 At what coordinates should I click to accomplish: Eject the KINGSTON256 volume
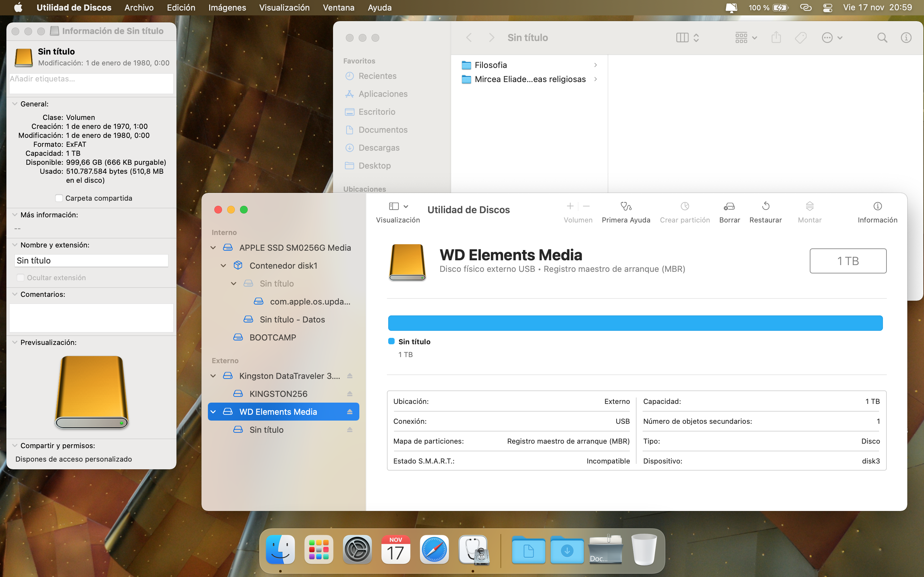click(x=349, y=394)
